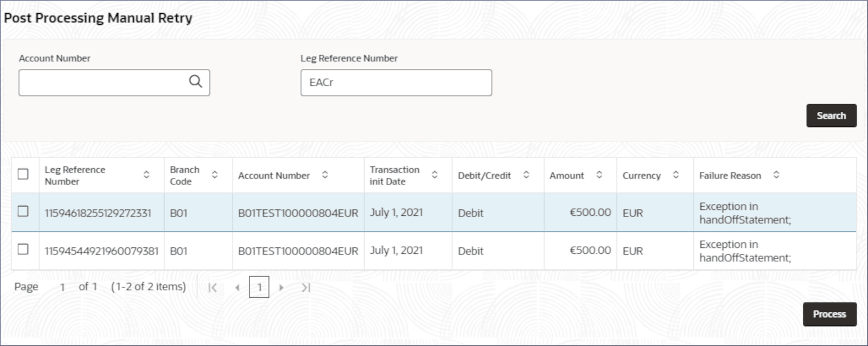This screenshot has height=346, width=868.
Task: Click the Account Number search magnifier icon
Action: tap(195, 82)
